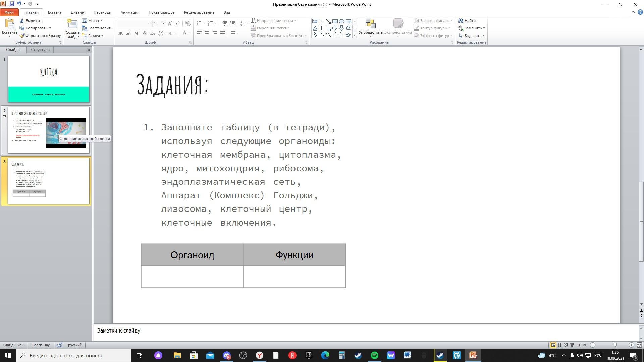Increase list indent level
Image resolution: width=644 pixels, height=362 pixels.
pos(232,23)
